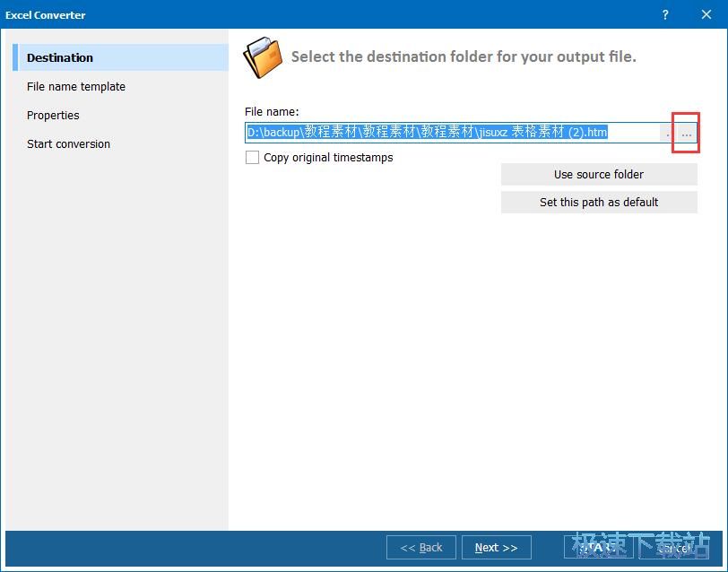This screenshot has width=728, height=572.
Task: Enable Copy original timestamps checkbox
Action: pos(252,158)
